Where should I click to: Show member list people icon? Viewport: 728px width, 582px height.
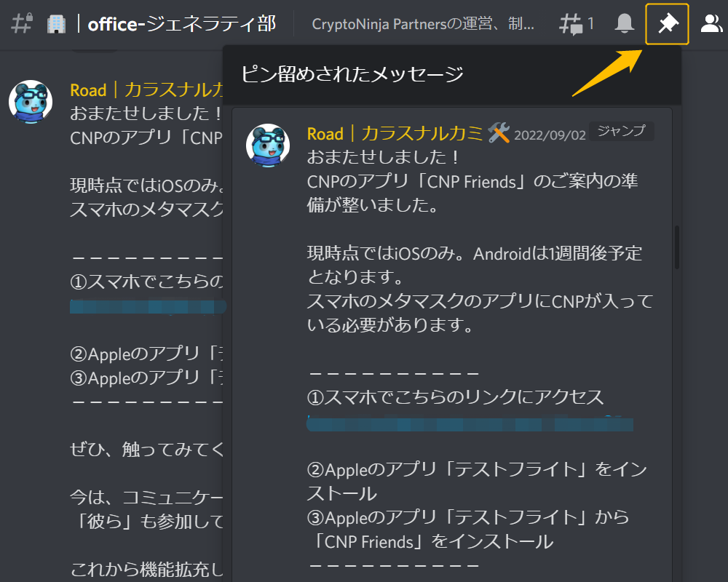tap(711, 24)
